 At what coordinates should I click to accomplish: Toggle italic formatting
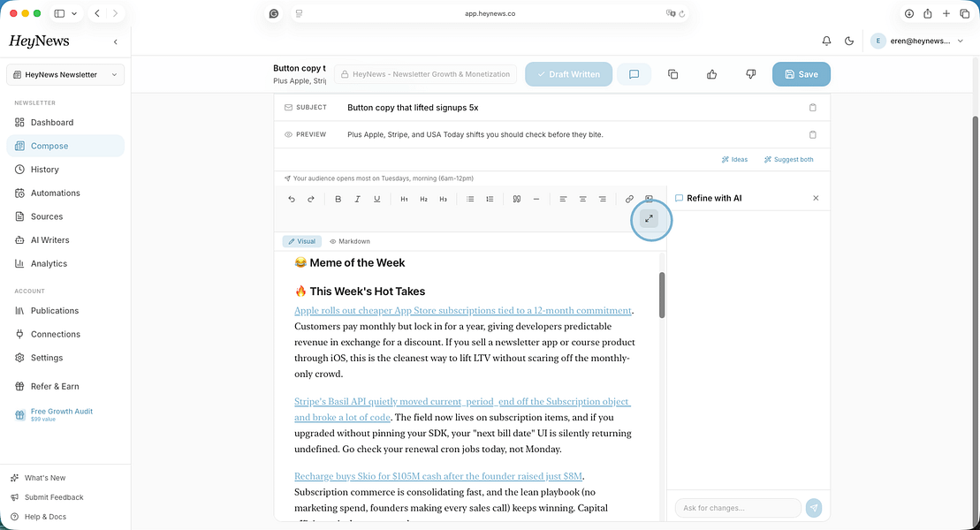coord(358,199)
